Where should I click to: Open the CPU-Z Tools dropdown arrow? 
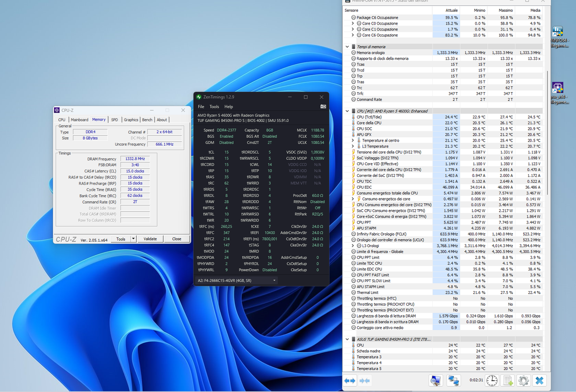click(133, 239)
